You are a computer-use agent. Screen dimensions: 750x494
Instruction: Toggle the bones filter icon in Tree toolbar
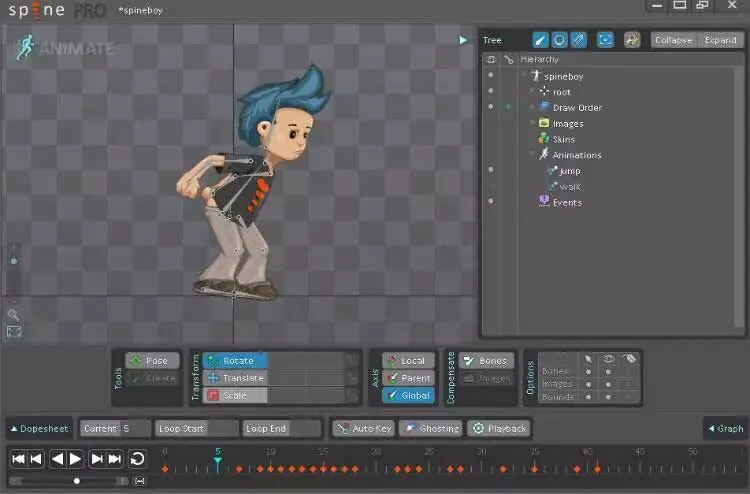[x=540, y=40]
